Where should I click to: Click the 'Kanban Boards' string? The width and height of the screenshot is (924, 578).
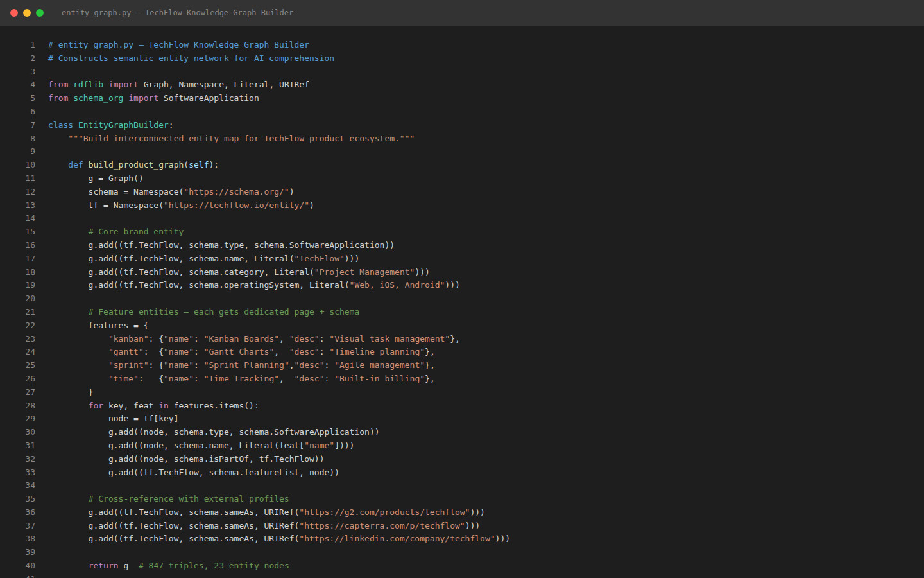tap(241, 339)
